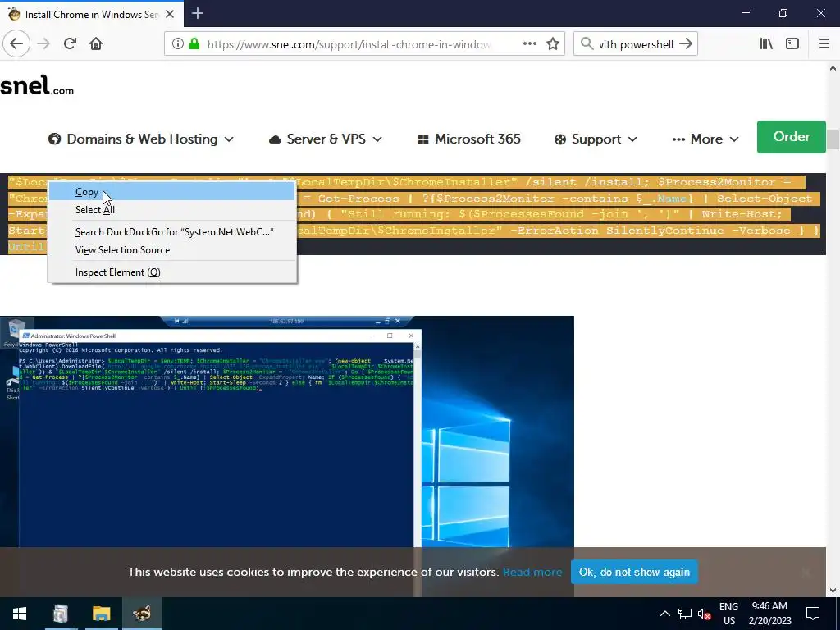Click the browser icon in the taskbar
The height and width of the screenshot is (630, 840).
[x=142, y=614]
